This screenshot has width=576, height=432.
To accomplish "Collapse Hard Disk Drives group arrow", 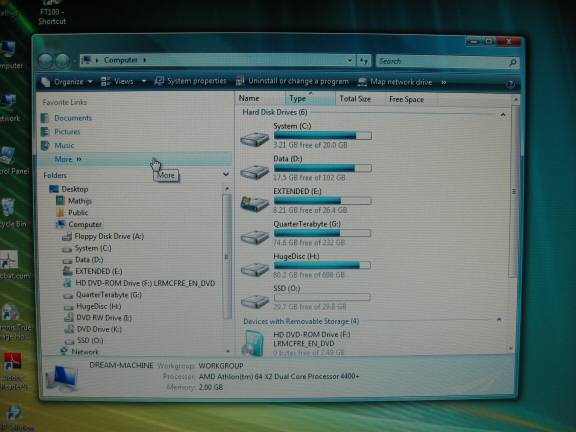I will pyautogui.click(x=503, y=115).
